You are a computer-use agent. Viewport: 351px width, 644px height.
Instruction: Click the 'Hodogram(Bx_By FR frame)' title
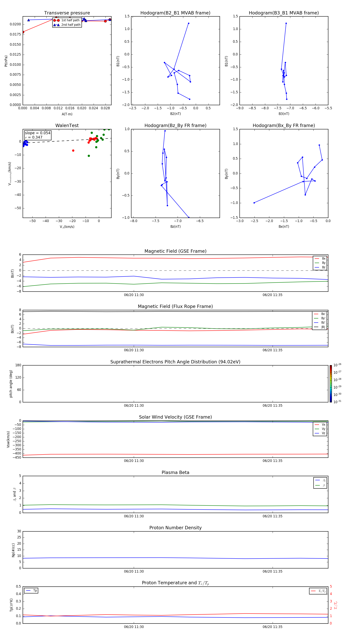(284, 125)
